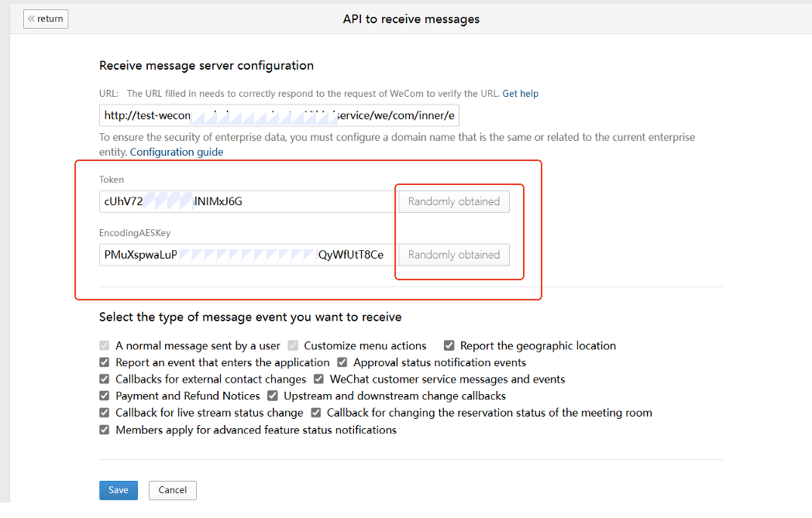Disable Upstream and downstream change callbacks

(273, 396)
